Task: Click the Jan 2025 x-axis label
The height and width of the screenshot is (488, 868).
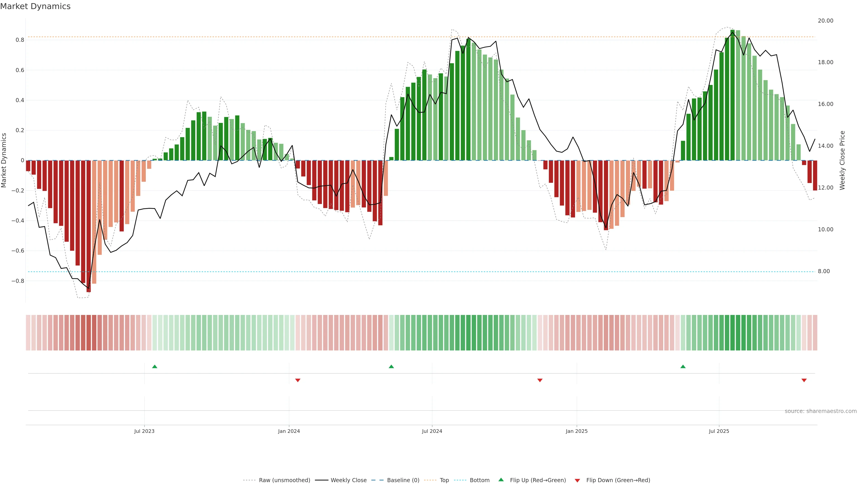Action: [577, 431]
